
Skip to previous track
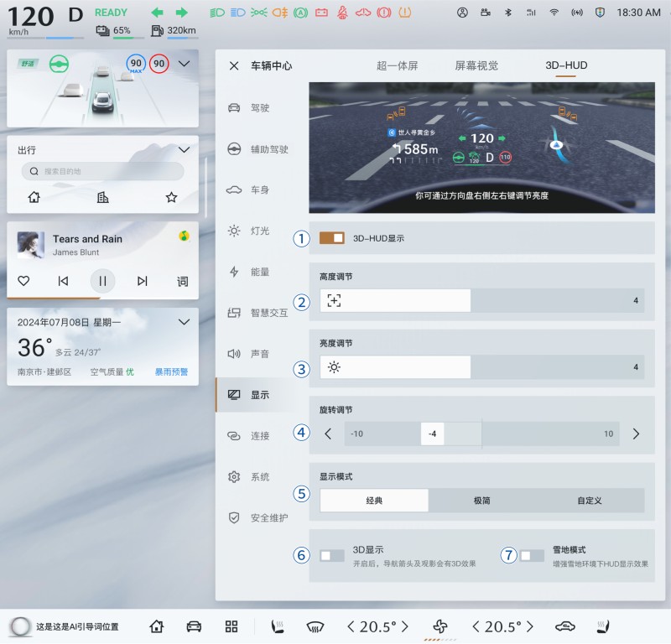tap(63, 281)
